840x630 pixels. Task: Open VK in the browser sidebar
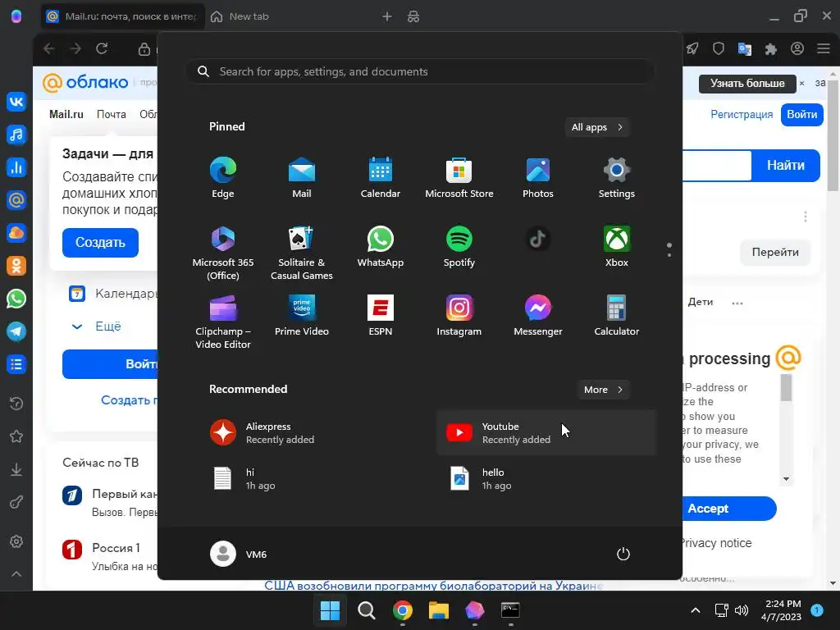point(16,102)
